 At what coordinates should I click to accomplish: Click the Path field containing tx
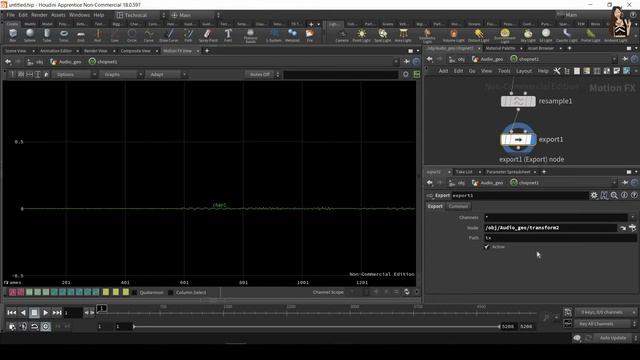coord(560,238)
